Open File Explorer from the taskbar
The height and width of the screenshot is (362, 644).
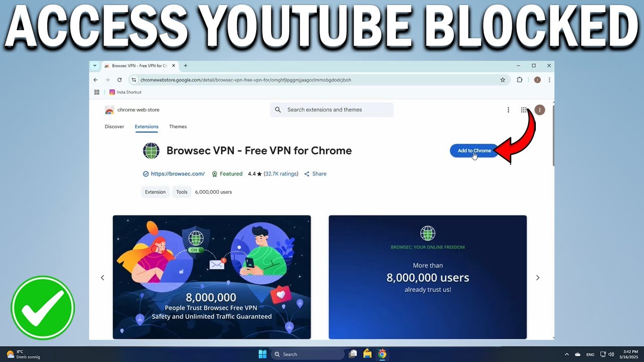[x=368, y=354]
